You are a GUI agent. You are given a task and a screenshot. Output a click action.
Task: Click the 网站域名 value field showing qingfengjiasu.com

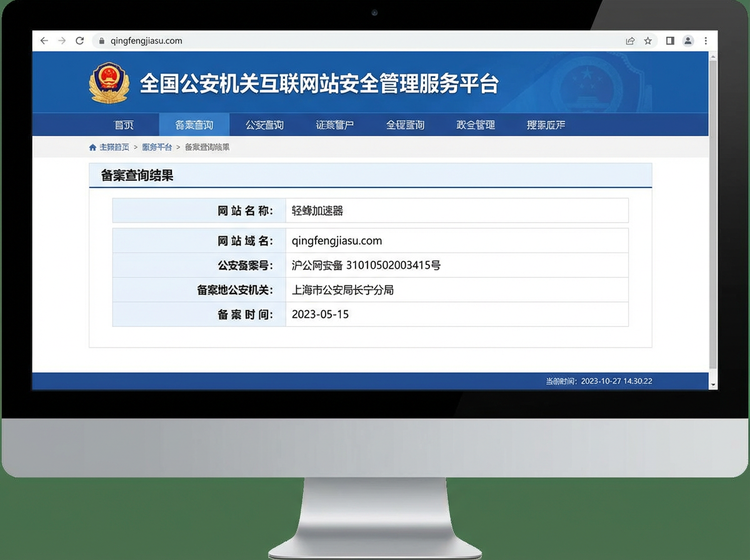[456, 240]
